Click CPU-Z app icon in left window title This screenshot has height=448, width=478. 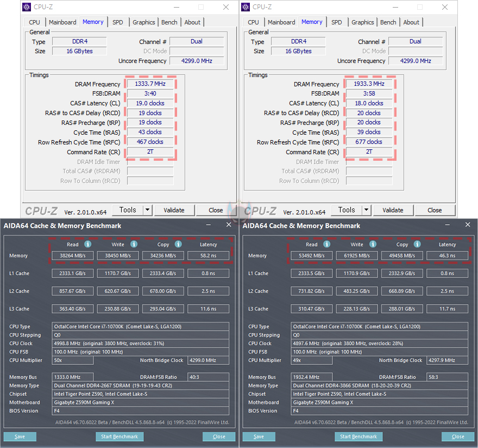tap(27, 7)
